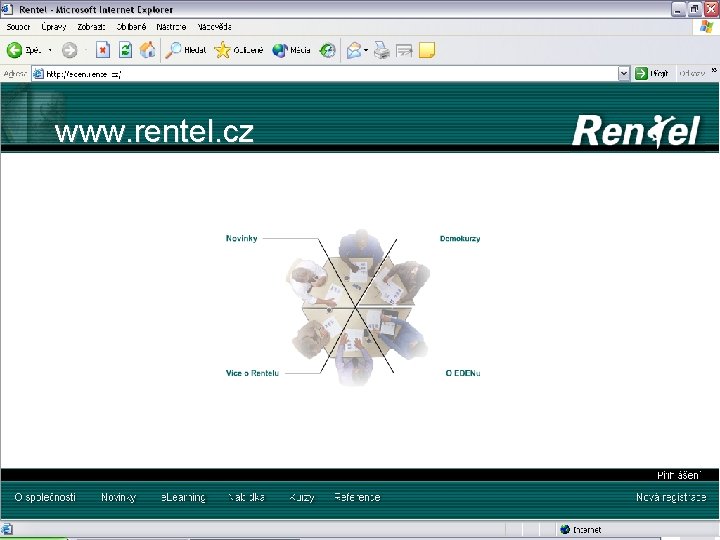This screenshot has width=720, height=540.
Task: Open the Mail envelope button
Action: 354,50
